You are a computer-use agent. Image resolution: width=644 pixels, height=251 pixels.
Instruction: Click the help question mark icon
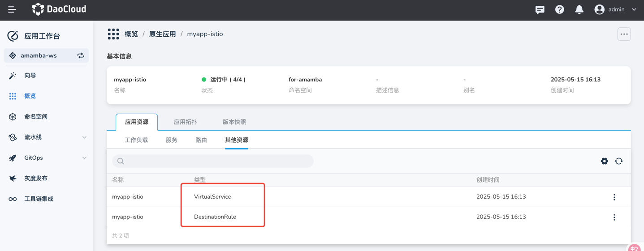tap(559, 9)
